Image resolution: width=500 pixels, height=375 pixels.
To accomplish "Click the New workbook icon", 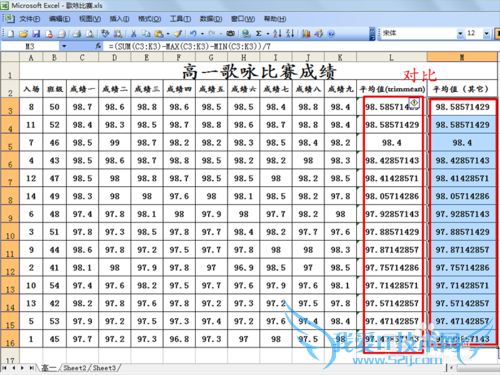I will (x=11, y=34).
